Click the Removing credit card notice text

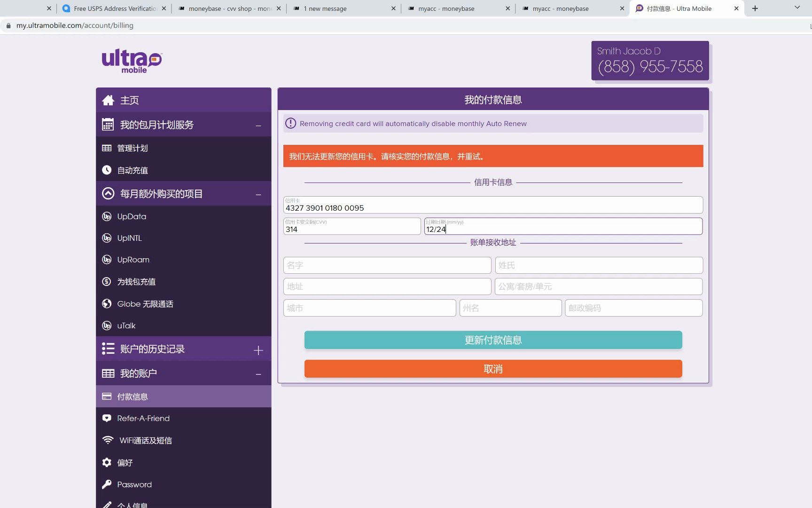[413, 124]
